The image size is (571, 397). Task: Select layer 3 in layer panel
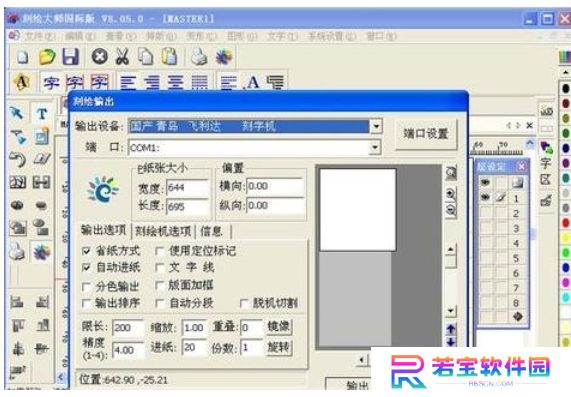[515, 229]
